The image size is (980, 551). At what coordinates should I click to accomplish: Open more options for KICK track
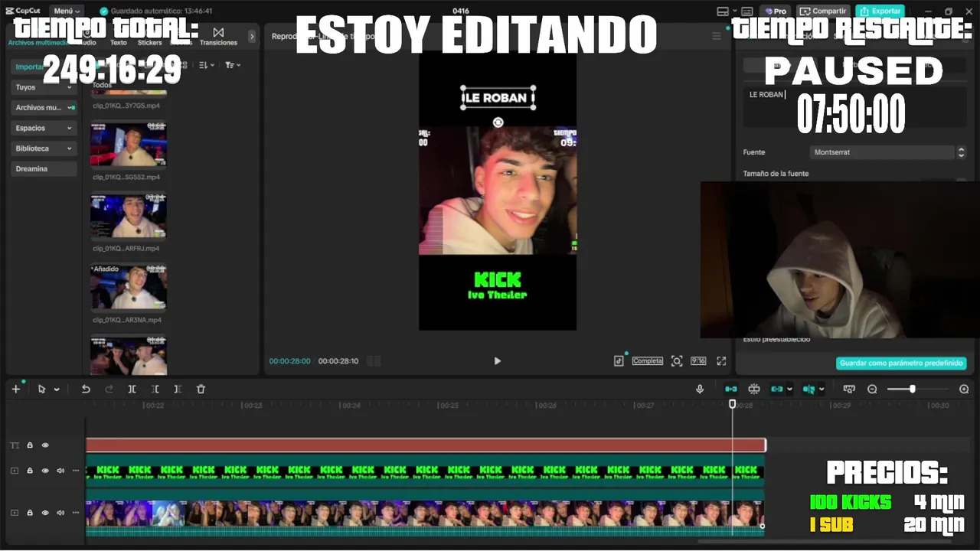pyautogui.click(x=75, y=470)
